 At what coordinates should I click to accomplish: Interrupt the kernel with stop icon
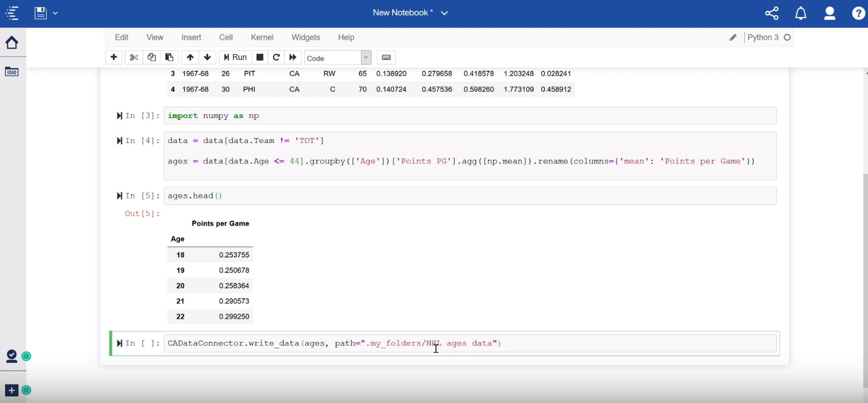pyautogui.click(x=260, y=58)
